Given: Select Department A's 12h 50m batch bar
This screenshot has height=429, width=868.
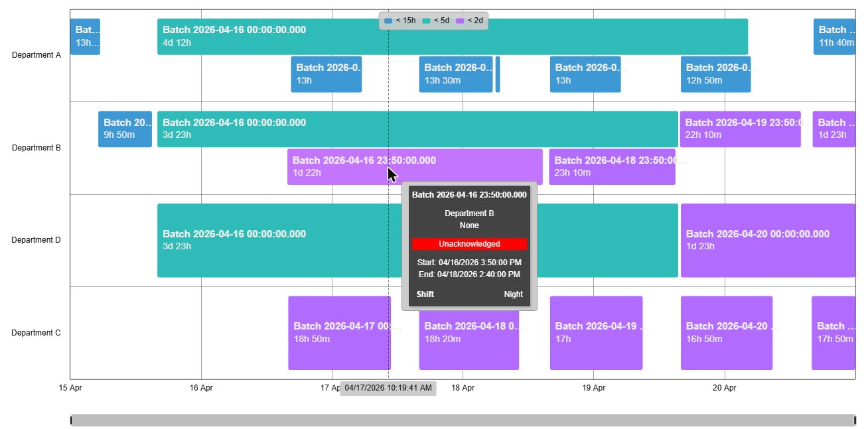Looking at the screenshot, I should click(715, 74).
